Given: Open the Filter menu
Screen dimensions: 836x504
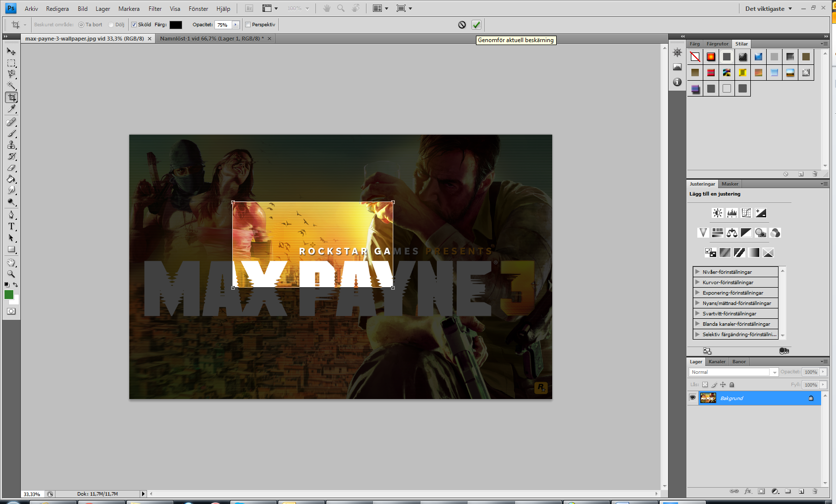Looking at the screenshot, I should coord(155,9).
